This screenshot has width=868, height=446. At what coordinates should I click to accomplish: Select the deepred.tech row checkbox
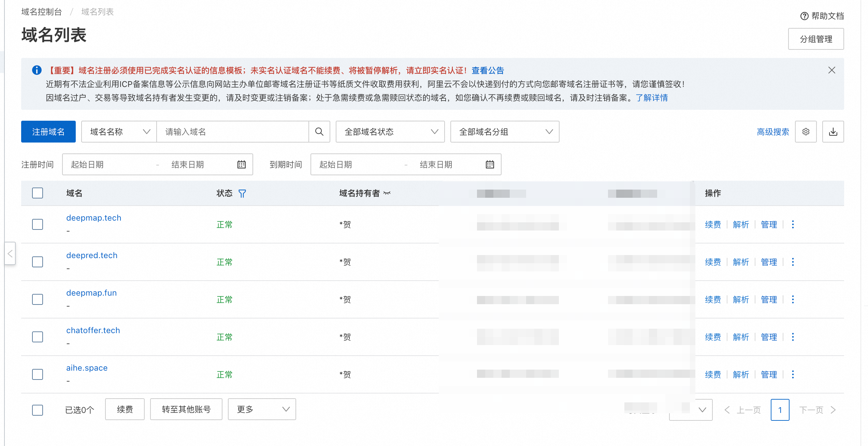[38, 262]
